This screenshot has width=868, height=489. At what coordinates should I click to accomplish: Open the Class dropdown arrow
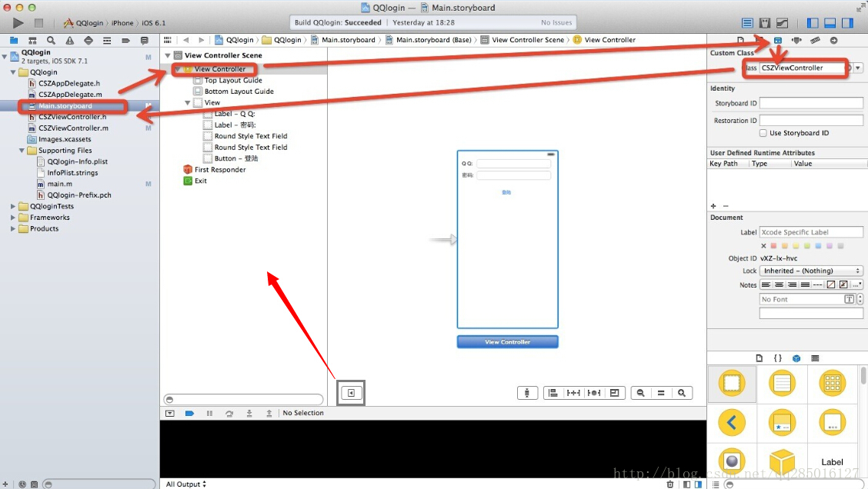[x=858, y=68]
